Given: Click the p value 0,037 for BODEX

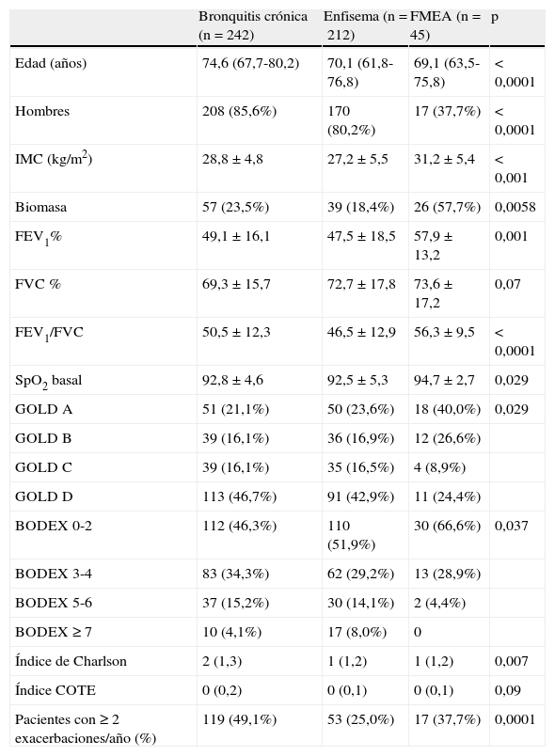Looking at the screenshot, I should (x=512, y=526).
